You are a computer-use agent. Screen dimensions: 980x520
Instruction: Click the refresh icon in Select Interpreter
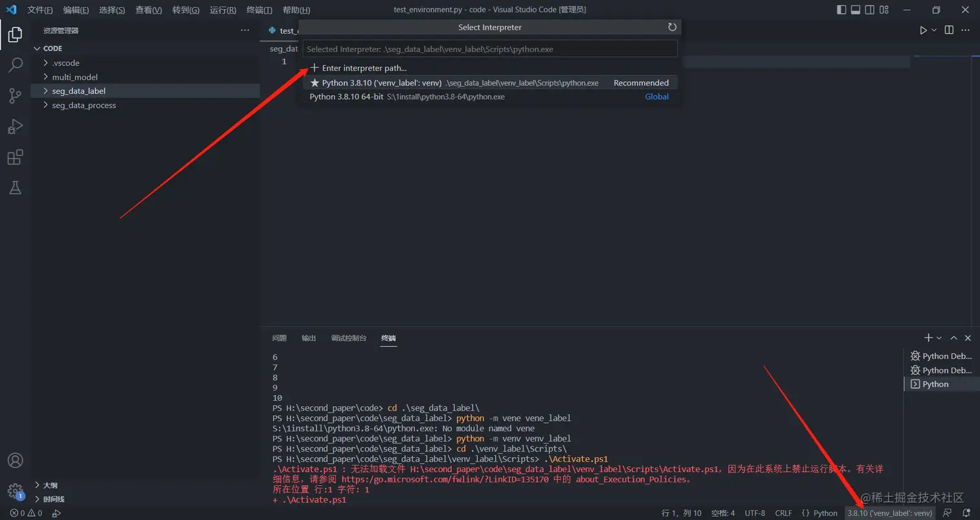[672, 27]
